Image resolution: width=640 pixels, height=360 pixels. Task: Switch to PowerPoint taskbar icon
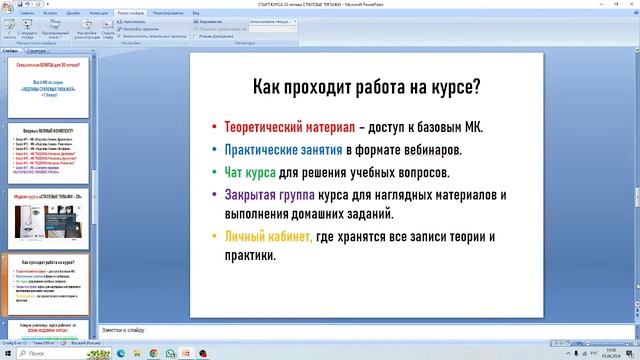coord(186,353)
